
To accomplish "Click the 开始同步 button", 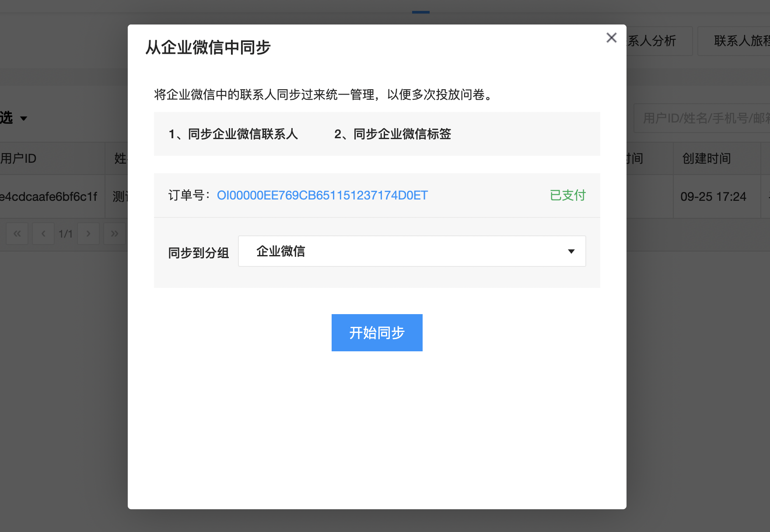I will (x=377, y=332).
